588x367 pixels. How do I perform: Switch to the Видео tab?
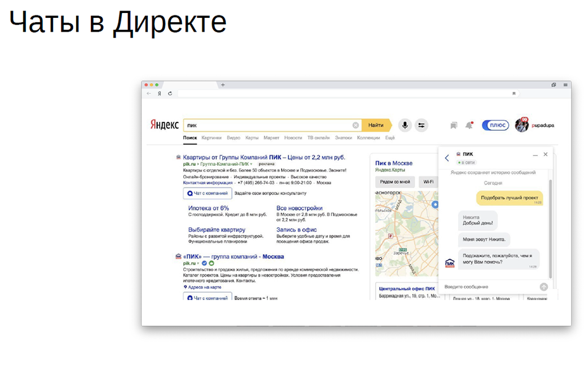(233, 137)
